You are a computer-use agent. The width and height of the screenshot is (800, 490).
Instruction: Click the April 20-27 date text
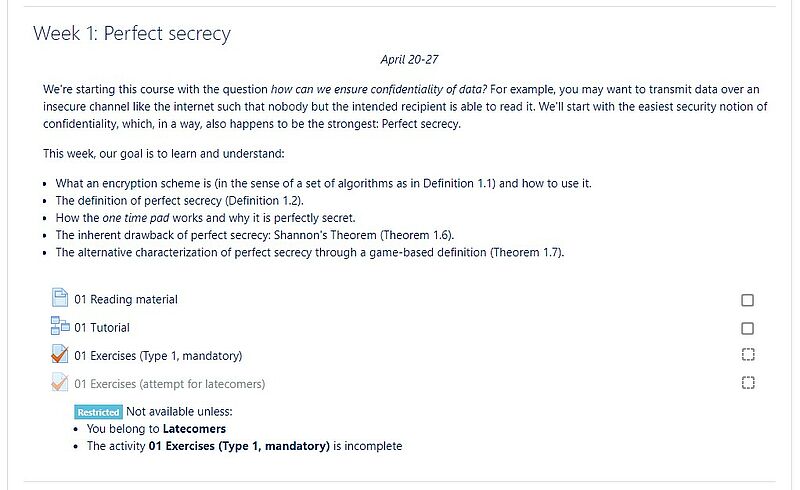(x=409, y=60)
